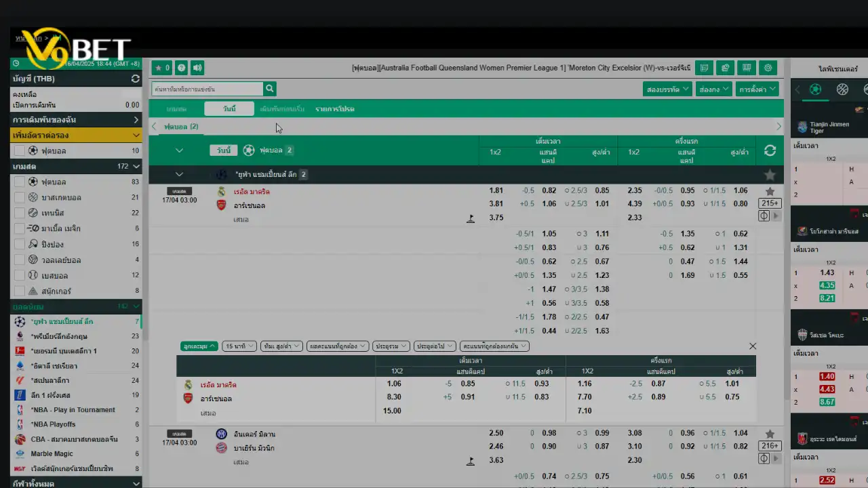
Task: Select the football icon in live center
Action: tap(815, 89)
